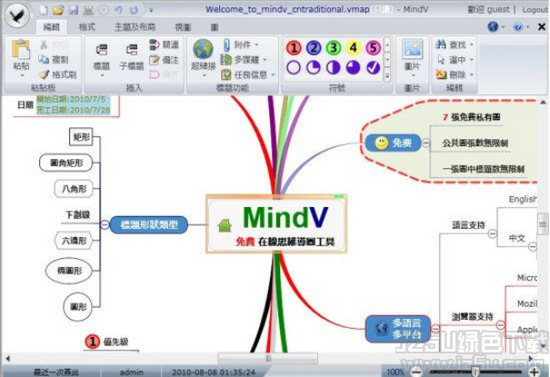This screenshot has height=377, width=550.
Task: Expand the symbols gallery more arrow
Action: pyautogui.click(x=387, y=75)
